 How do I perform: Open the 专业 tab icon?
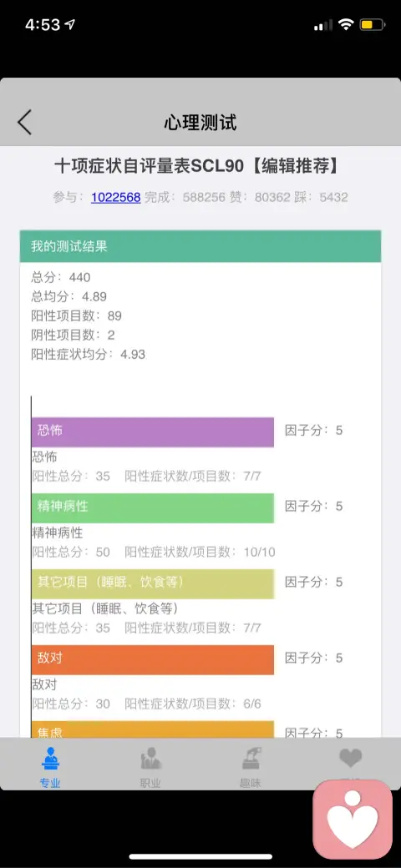[x=50, y=759]
